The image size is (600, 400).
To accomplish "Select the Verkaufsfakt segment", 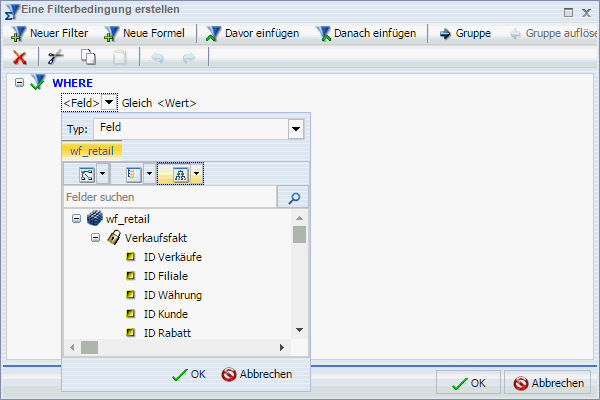I will (156, 238).
